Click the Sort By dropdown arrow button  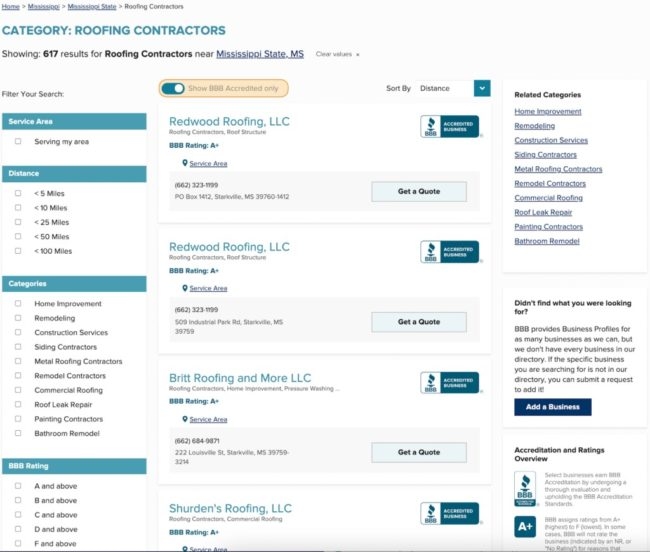click(482, 88)
